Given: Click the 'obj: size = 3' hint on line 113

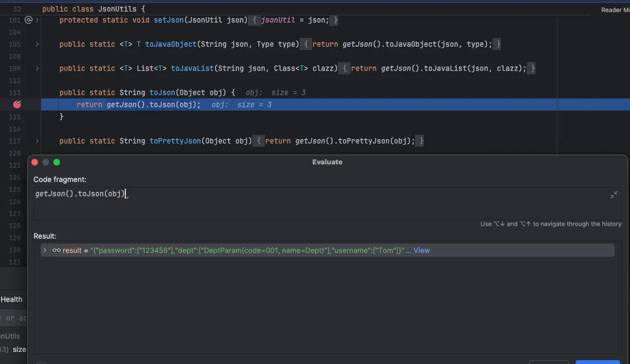Looking at the screenshot, I should pyautogui.click(x=275, y=93).
